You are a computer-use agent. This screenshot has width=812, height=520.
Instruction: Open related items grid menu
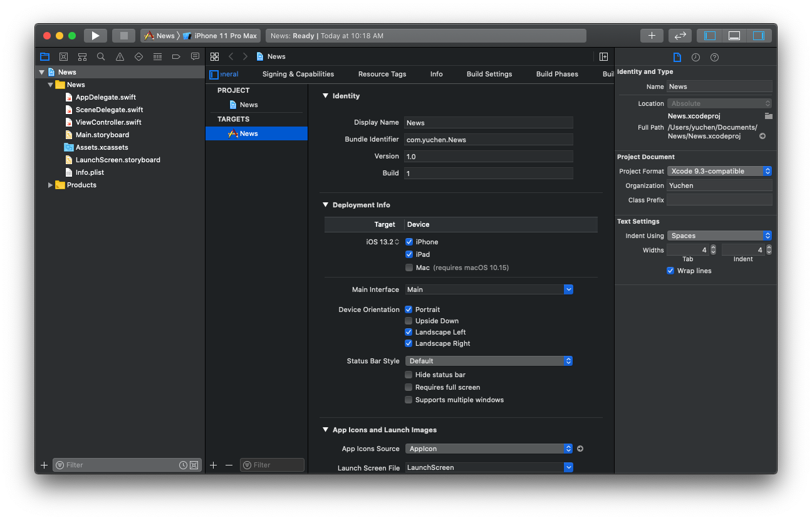point(214,56)
